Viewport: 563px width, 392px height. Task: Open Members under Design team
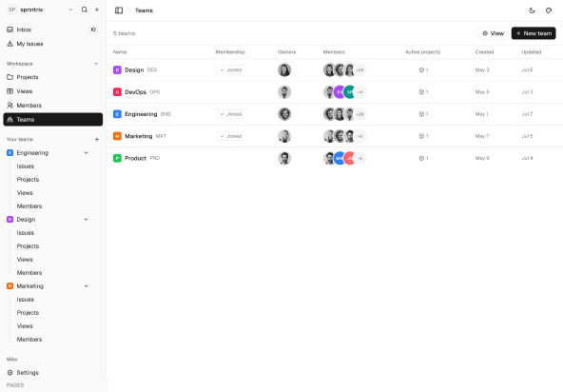(29, 272)
